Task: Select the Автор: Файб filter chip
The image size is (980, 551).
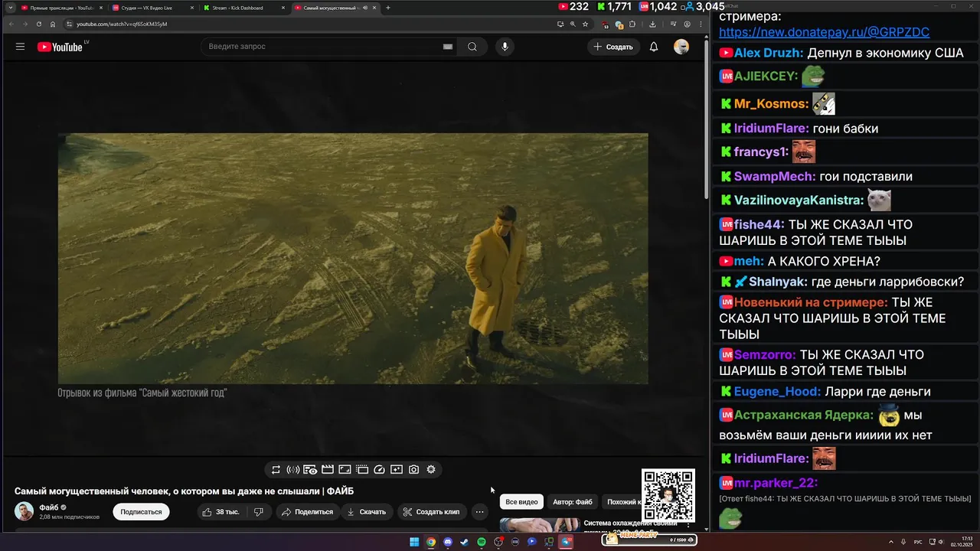Action: (573, 502)
